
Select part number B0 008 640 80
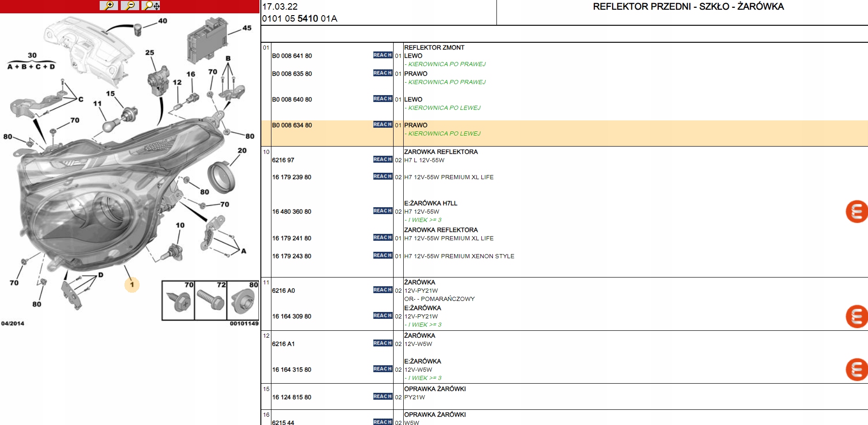(292, 100)
